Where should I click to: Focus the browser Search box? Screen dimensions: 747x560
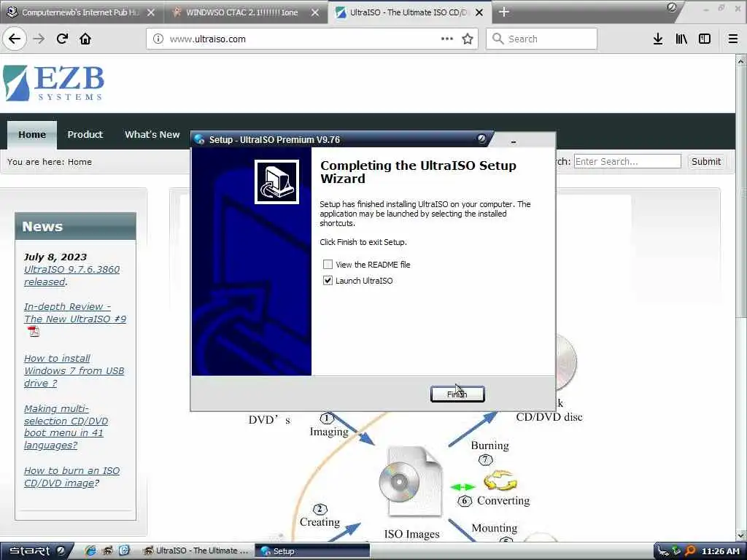541,39
